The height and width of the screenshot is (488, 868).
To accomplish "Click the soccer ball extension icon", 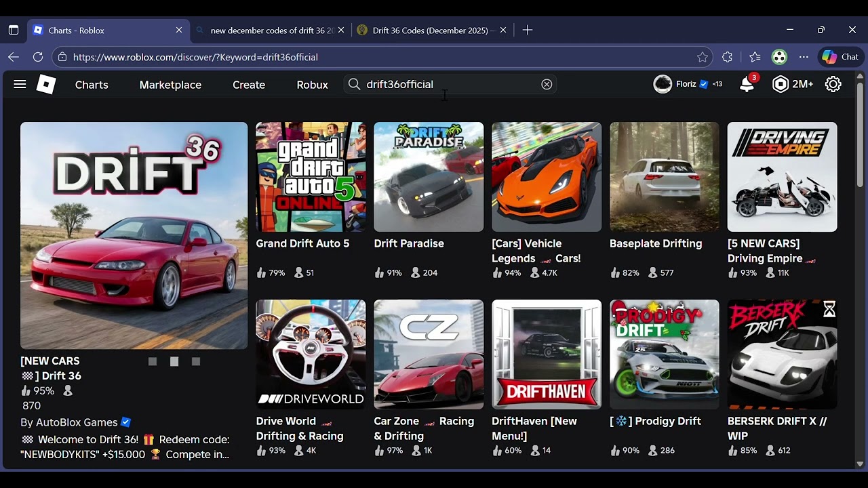I will [779, 57].
